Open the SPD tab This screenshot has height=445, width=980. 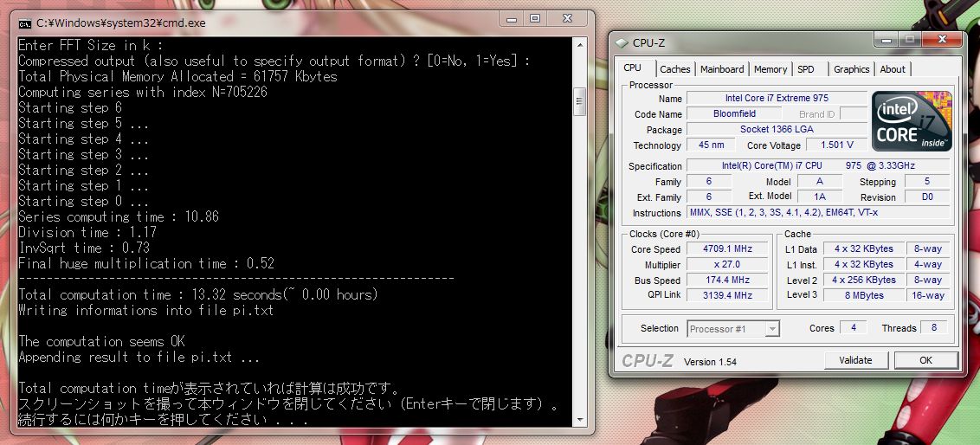(806, 69)
